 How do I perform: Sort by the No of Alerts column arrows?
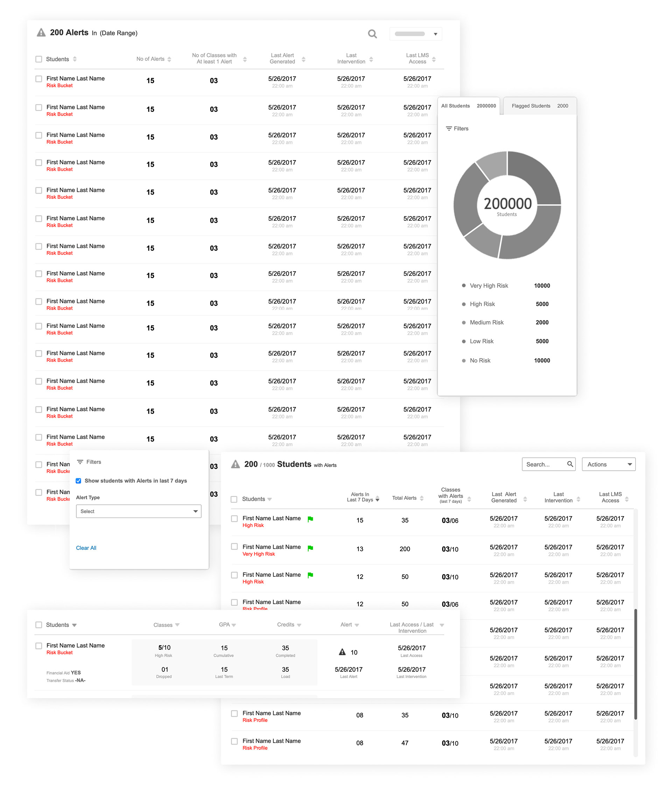coord(169,59)
